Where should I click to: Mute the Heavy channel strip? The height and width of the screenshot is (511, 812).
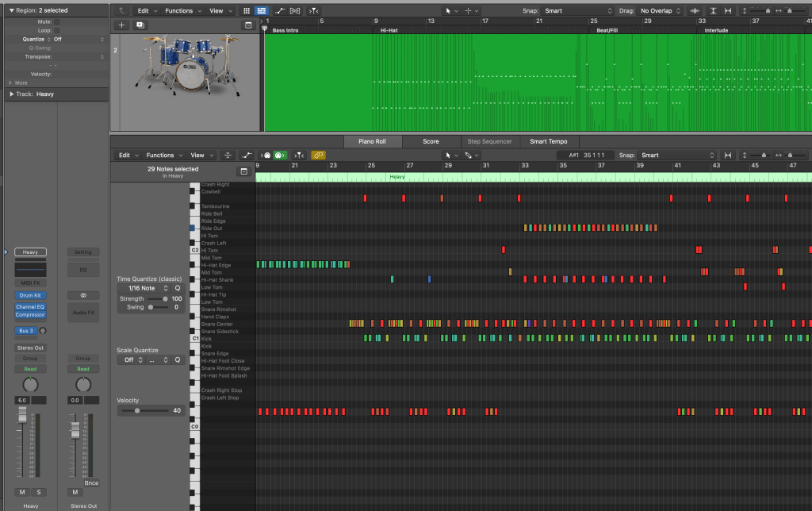pyautogui.click(x=22, y=492)
